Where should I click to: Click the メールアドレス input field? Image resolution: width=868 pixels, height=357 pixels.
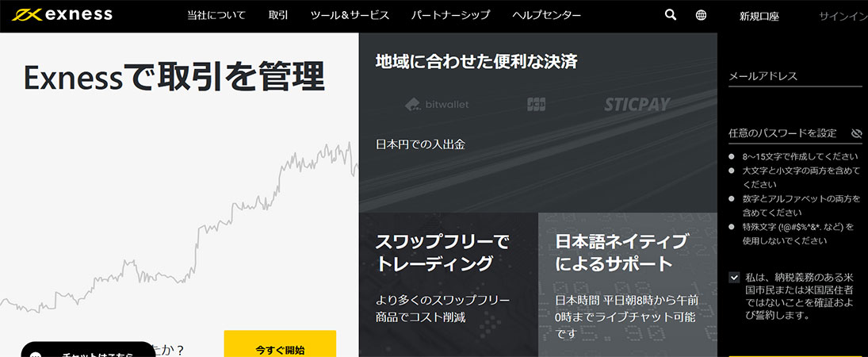point(796,76)
